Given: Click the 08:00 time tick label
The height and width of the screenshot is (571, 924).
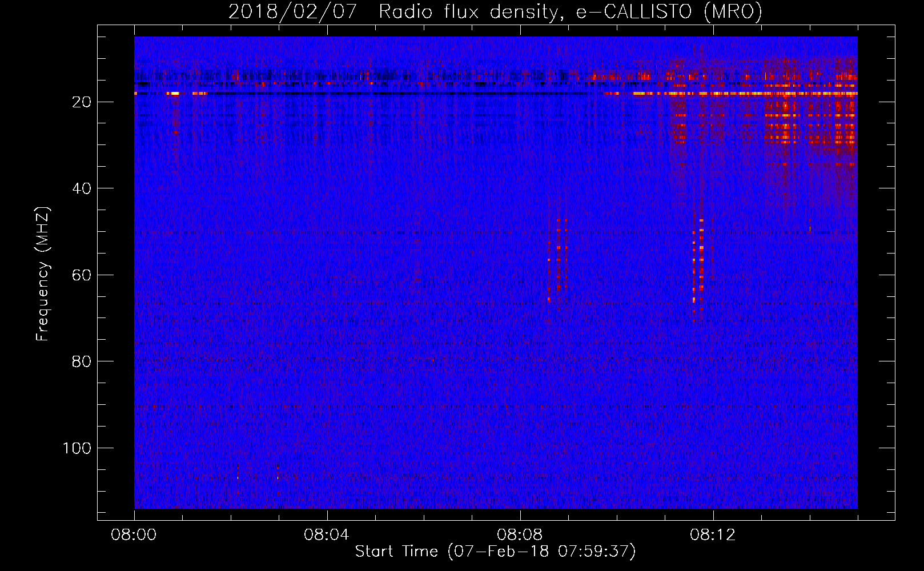Looking at the screenshot, I should tap(134, 535).
